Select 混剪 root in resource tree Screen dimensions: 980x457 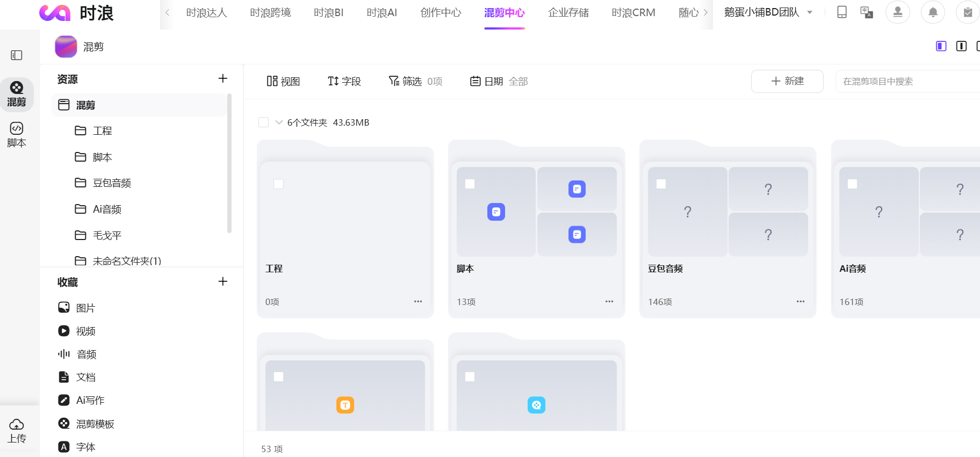click(139, 105)
